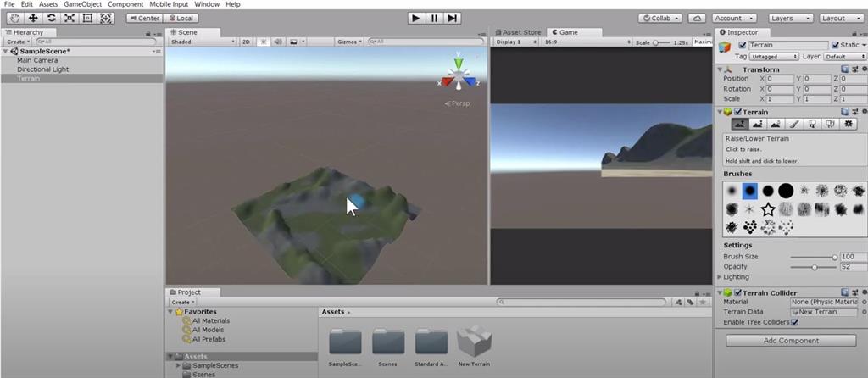Open the Layer dropdown showing Default

click(845, 57)
